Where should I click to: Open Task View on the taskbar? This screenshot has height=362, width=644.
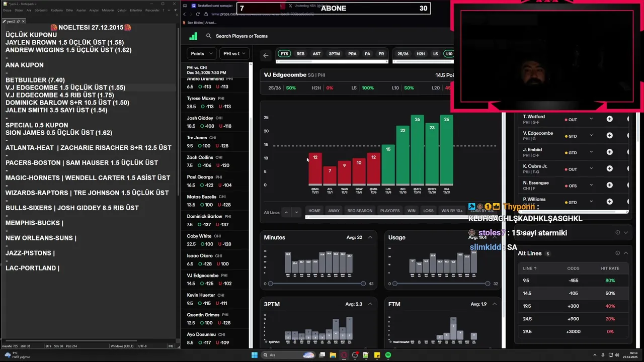pyautogui.click(x=322, y=355)
